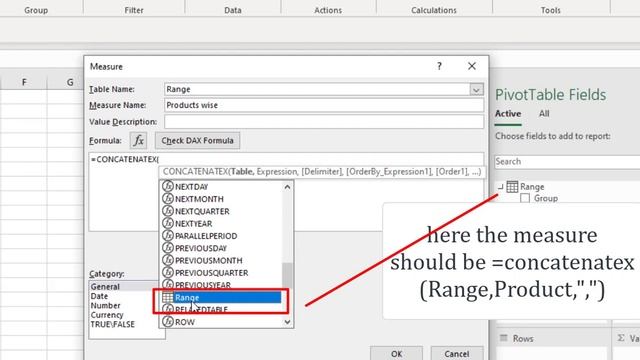Viewport: 640px width, 360px height.
Task: Click the Tools ribbon group label
Action: tap(551, 10)
